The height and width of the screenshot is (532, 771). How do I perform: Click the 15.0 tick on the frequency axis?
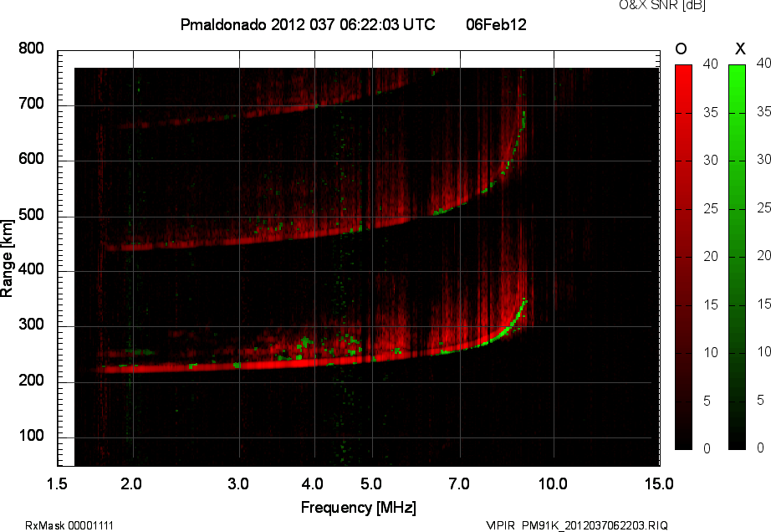pyautogui.click(x=659, y=483)
